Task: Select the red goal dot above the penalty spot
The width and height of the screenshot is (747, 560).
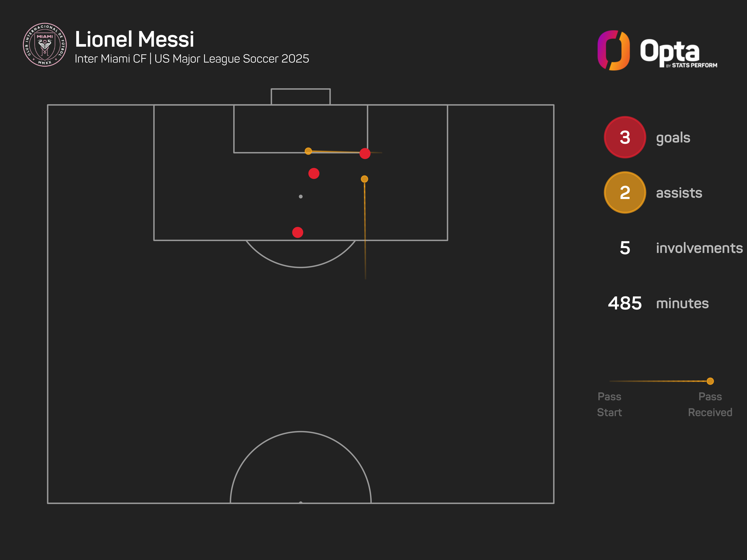Action: [x=314, y=173]
